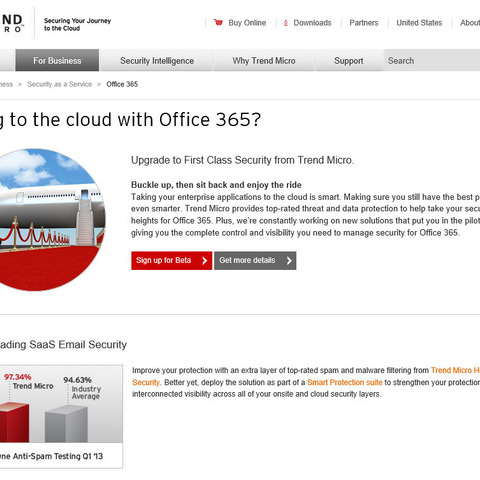Open the Why Trend Micro tab
This screenshot has height=480, width=480.
pyautogui.click(x=264, y=60)
